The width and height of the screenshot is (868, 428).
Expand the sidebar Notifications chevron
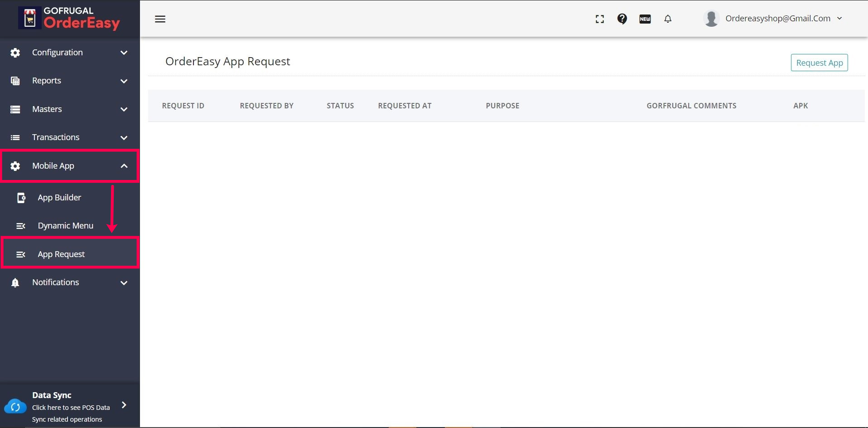[124, 283]
